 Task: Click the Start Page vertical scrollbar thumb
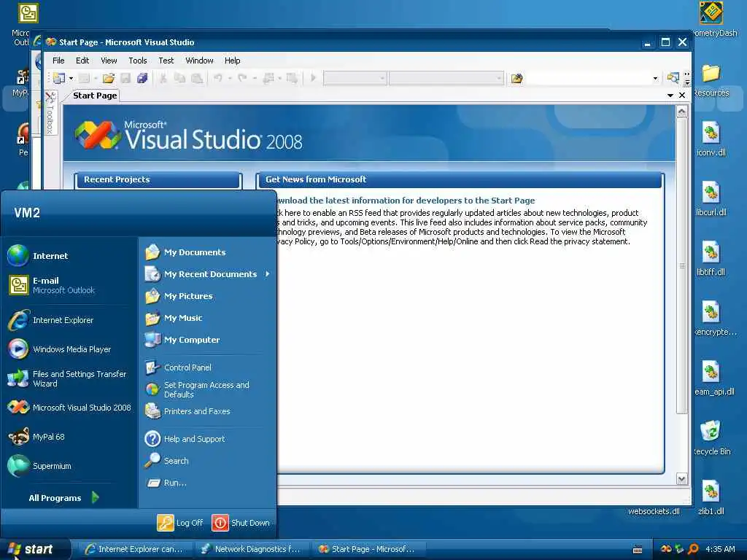click(x=682, y=265)
